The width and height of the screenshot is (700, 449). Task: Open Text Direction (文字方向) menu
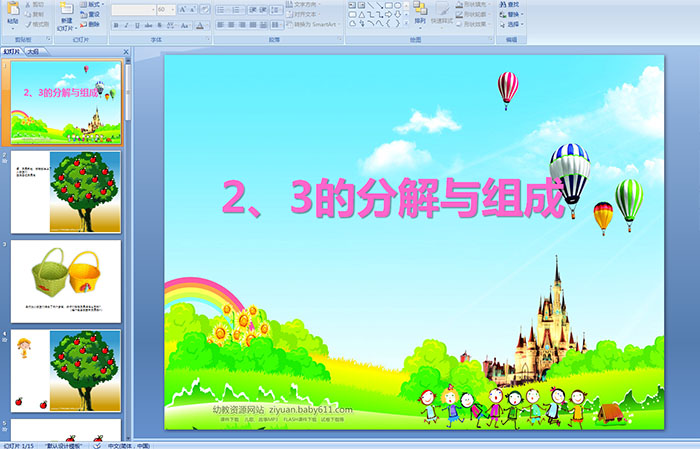click(x=303, y=4)
